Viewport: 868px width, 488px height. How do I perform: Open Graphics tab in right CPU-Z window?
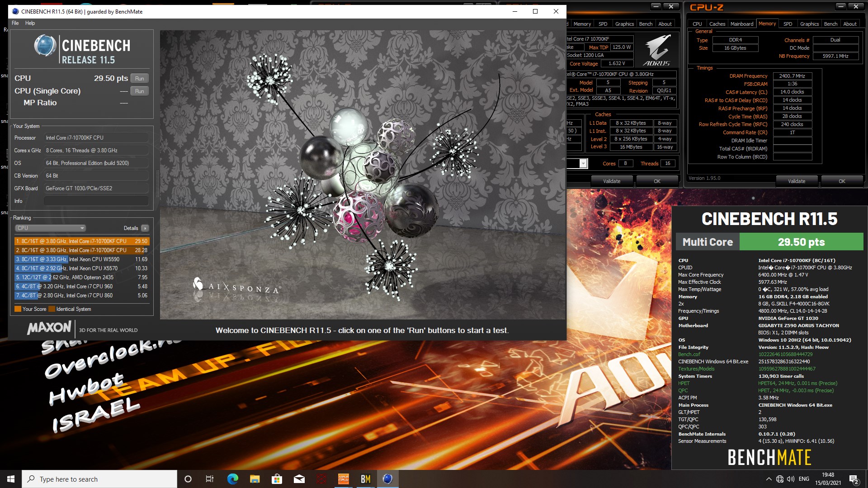[809, 24]
